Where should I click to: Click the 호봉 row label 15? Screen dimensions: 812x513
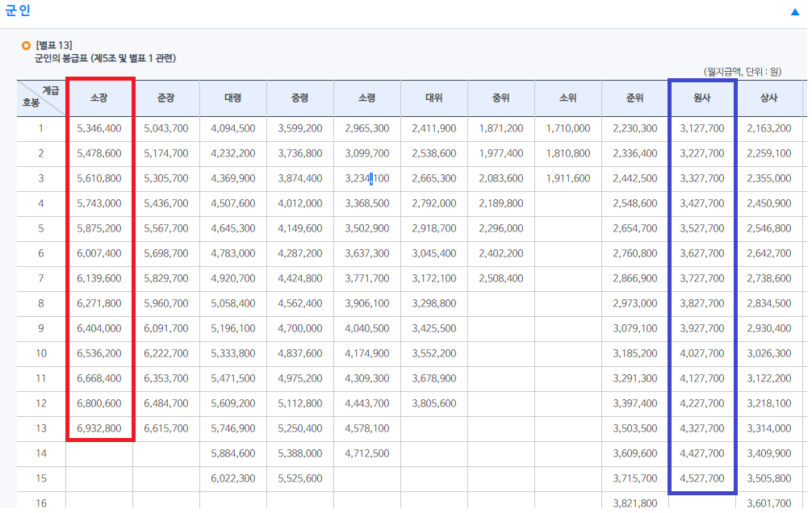[41, 478]
